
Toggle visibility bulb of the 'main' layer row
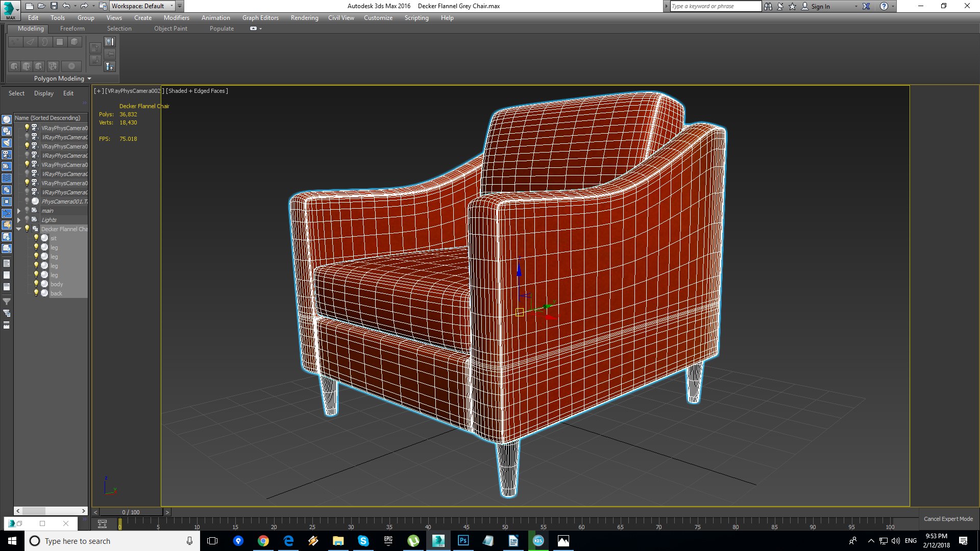point(27,210)
